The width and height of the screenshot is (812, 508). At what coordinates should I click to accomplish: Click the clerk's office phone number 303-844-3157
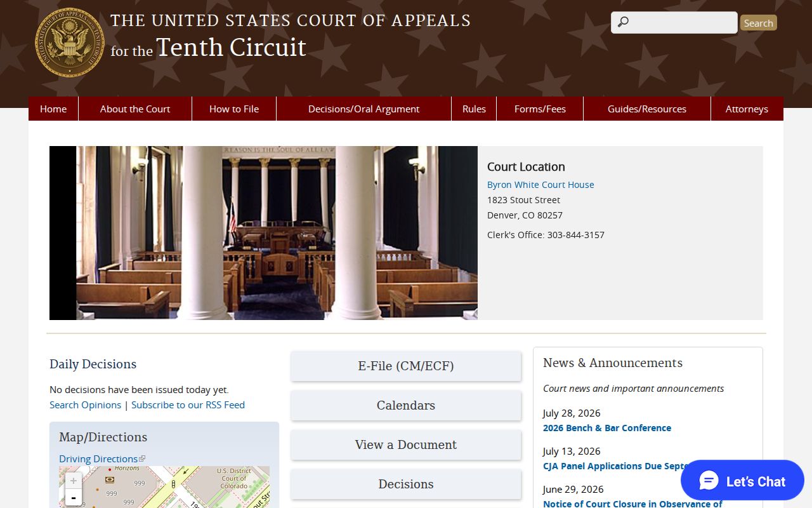(575, 235)
